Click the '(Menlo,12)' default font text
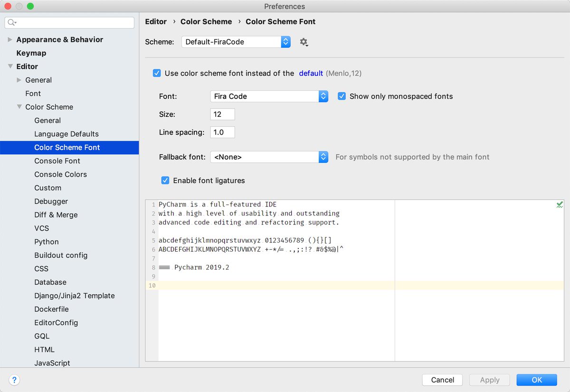Screen dimensions: 570x392 (x=344, y=73)
